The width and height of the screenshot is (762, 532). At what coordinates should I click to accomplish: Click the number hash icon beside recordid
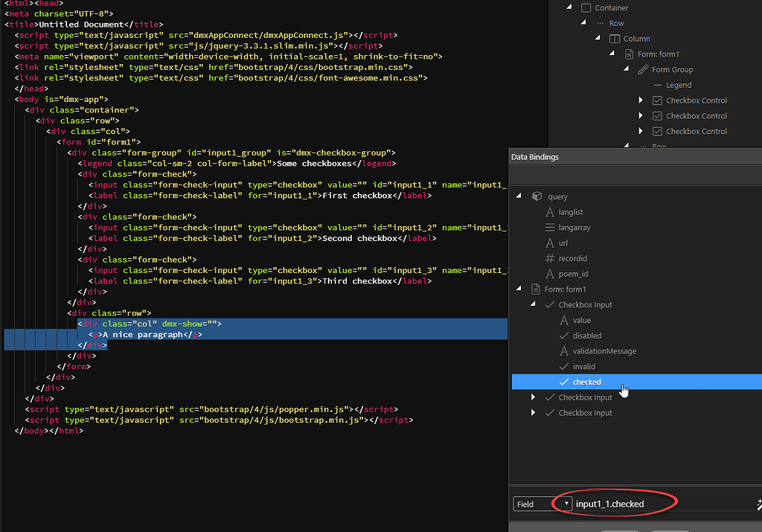(550, 258)
